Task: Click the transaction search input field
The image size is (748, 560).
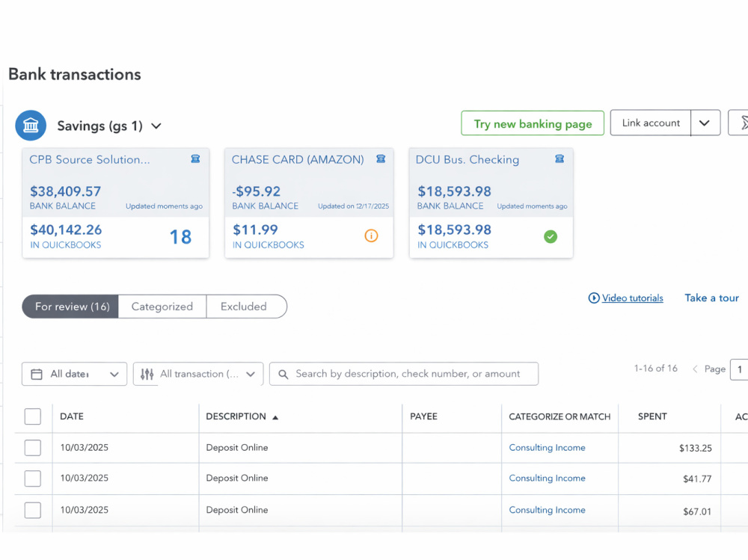Action: [x=404, y=374]
